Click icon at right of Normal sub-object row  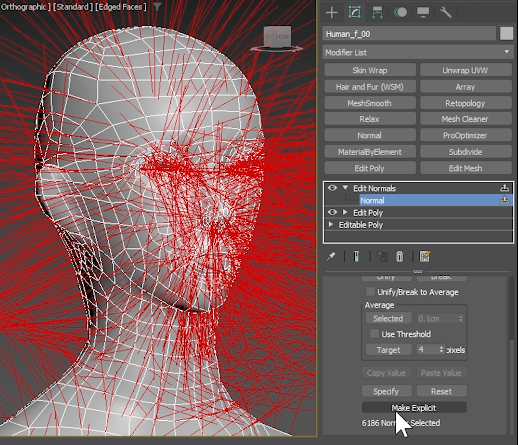coord(504,200)
